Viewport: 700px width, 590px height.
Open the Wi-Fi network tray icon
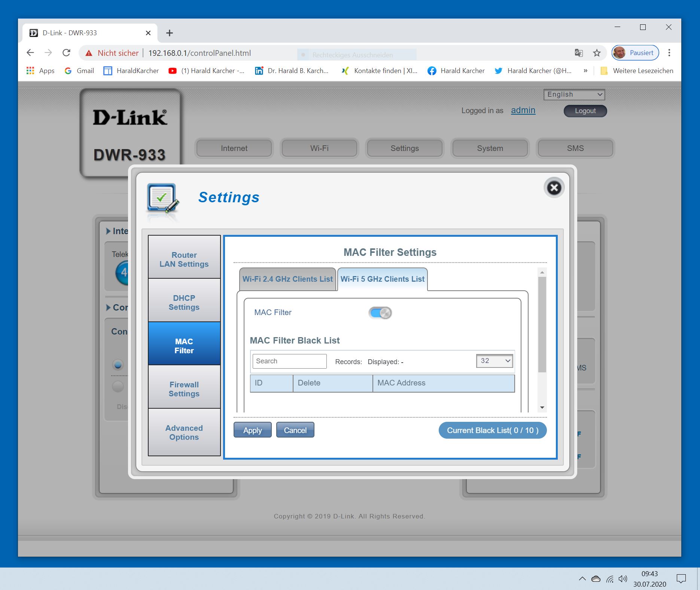click(610, 579)
